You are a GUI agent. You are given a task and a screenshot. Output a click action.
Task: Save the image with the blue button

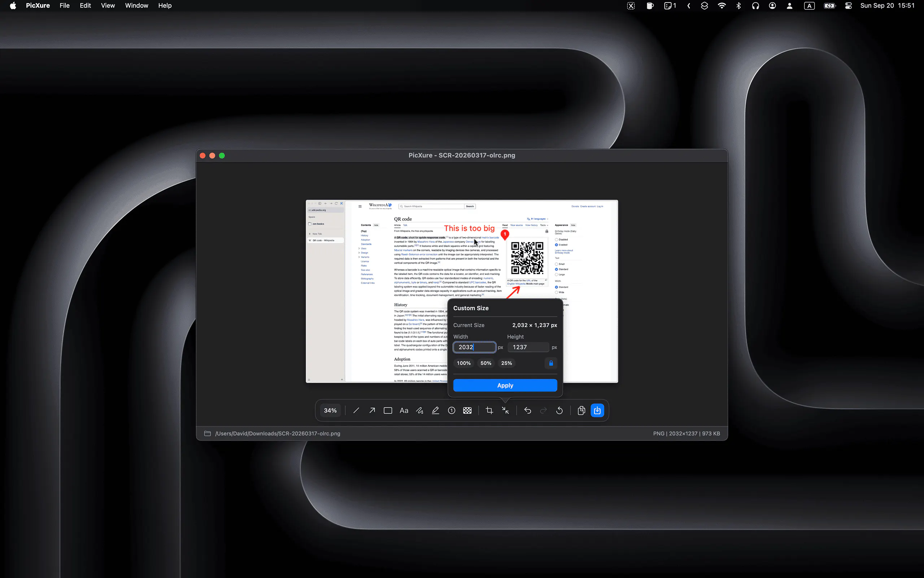tap(598, 411)
